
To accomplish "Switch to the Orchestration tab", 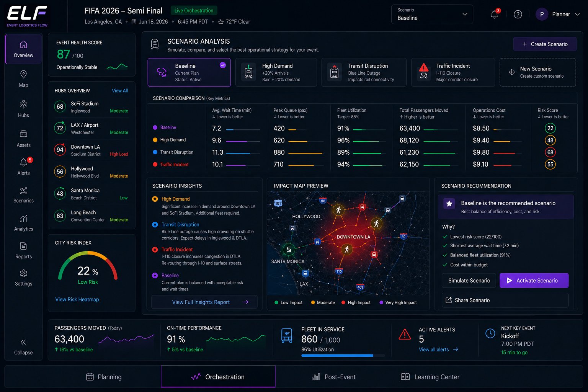I will 218,377.
